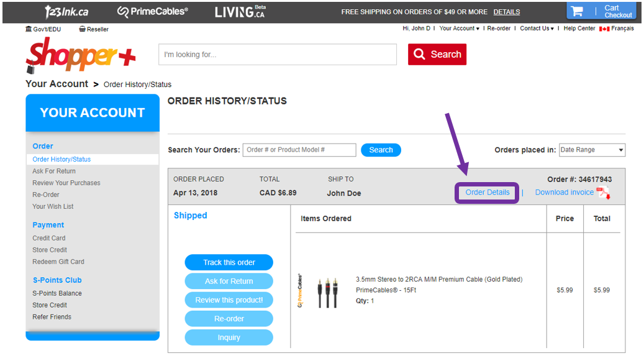Click the S-Points Club heading
Screen dimensions: 644x358
pos(57,280)
